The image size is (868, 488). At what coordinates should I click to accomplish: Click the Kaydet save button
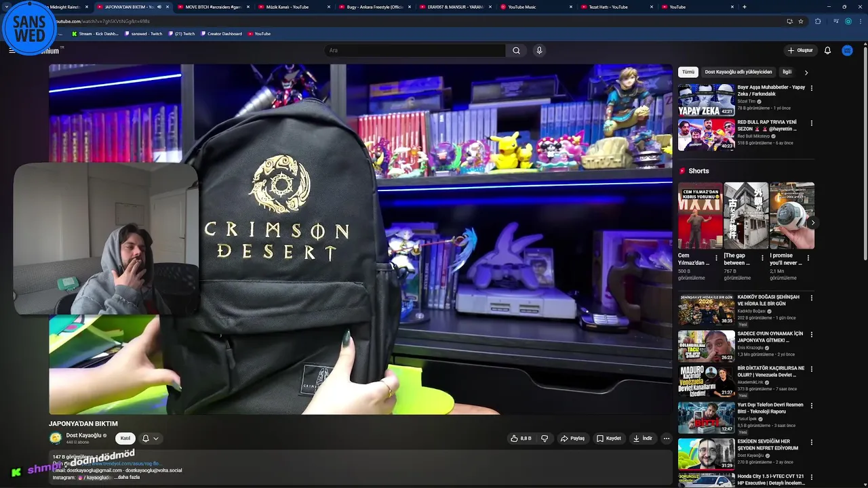(609, 439)
